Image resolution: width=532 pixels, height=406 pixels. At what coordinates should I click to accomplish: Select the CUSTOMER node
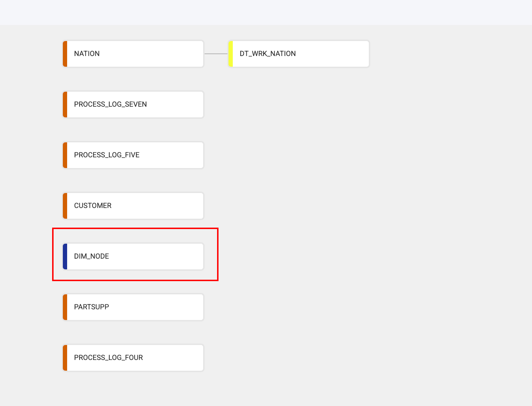coord(133,206)
